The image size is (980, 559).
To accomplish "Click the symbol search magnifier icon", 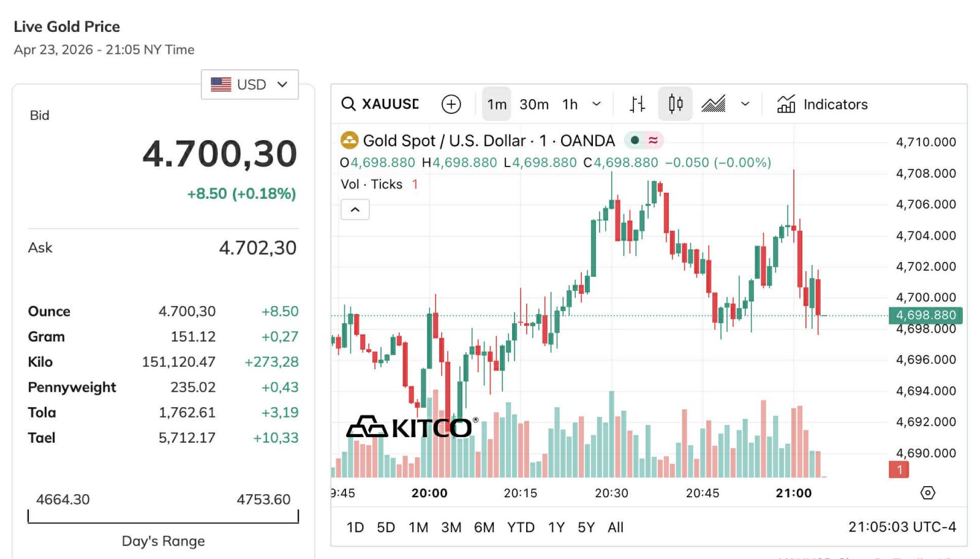I will click(x=349, y=104).
